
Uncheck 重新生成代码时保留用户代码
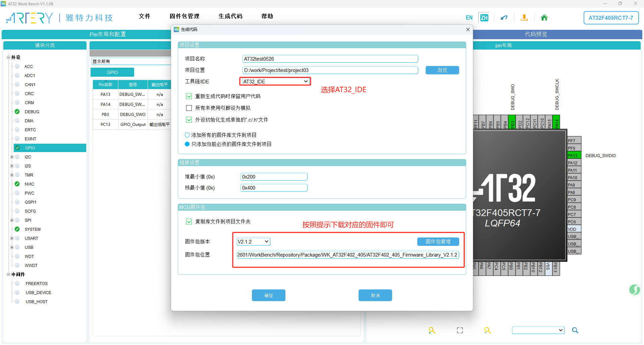pos(189,96)
